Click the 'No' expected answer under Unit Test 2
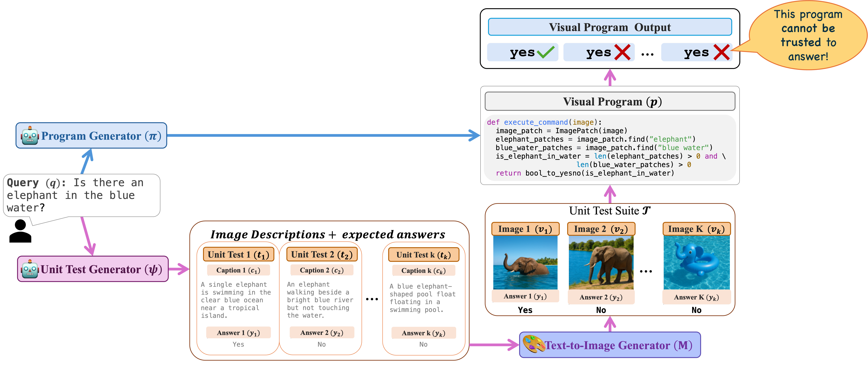The width and height of the screenshot is (868, 376). tap(322, 344)
